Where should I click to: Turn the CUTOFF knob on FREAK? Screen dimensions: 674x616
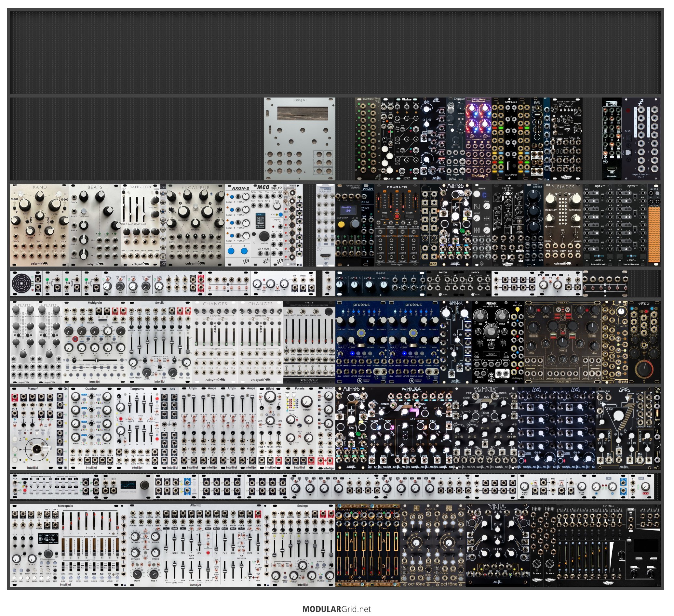491,330
